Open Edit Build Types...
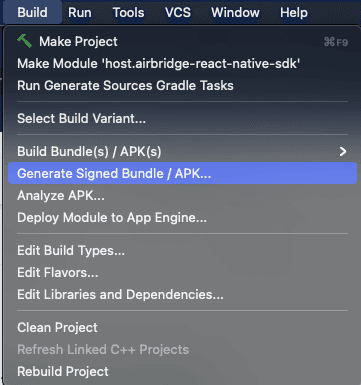Image resolution: width=361 pixels, height=385 pixels. (x=182, y=250)
